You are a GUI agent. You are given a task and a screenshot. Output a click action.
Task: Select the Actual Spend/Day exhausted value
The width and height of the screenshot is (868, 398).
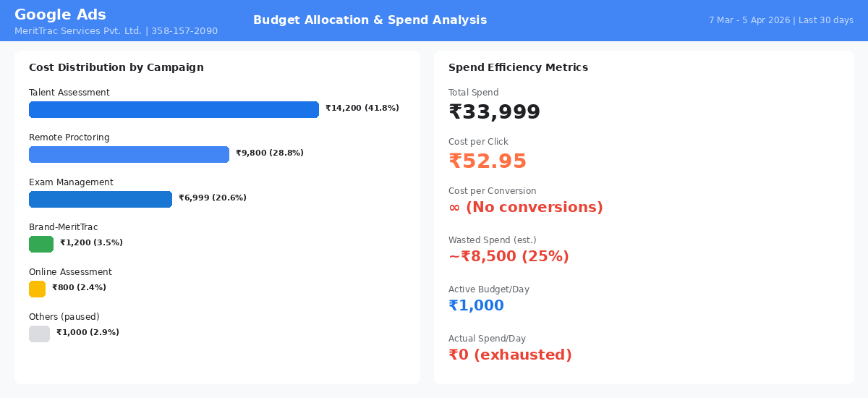510,355
